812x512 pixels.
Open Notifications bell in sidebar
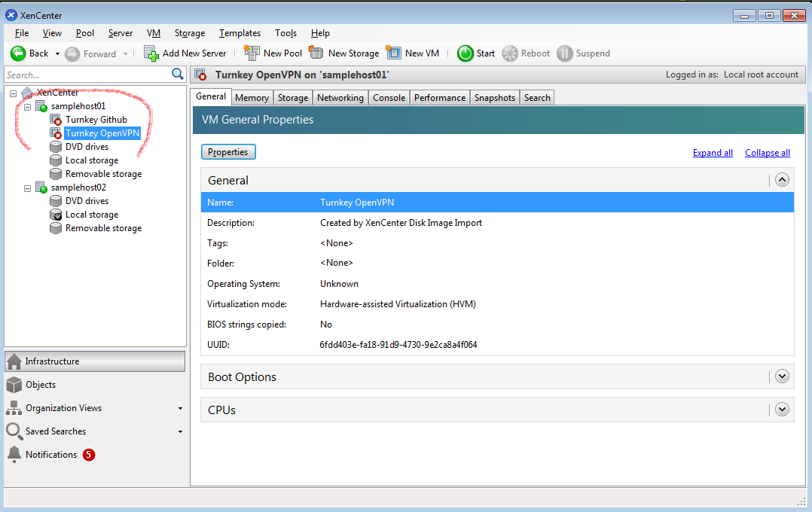[14, 455]
